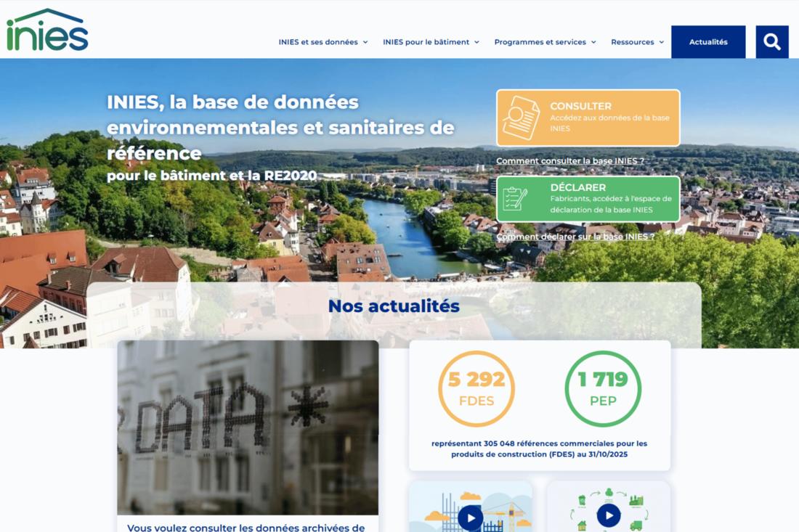Expand INIES pour le bâtiment chevron

[477, 42]
